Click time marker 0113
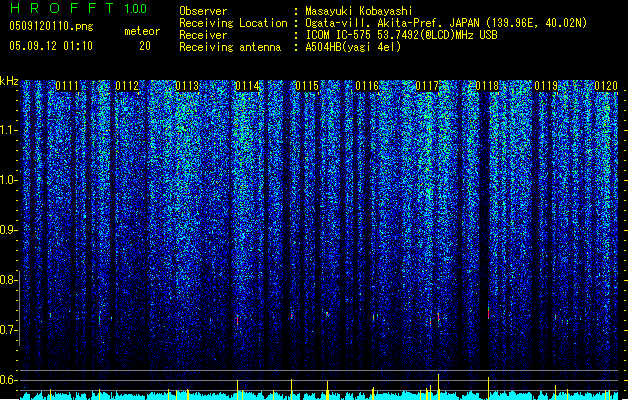 click(187, 86)
